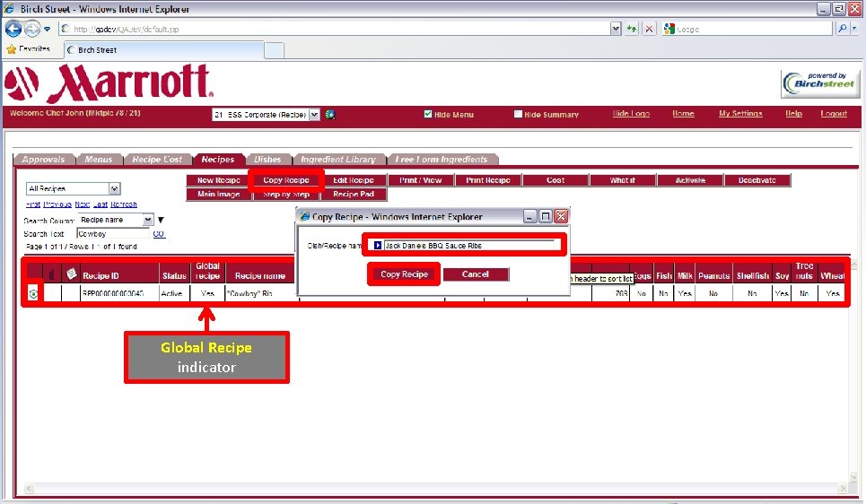Click the attachment paperclip column header icon
866x504 pixels.
[x=51, y=274]
